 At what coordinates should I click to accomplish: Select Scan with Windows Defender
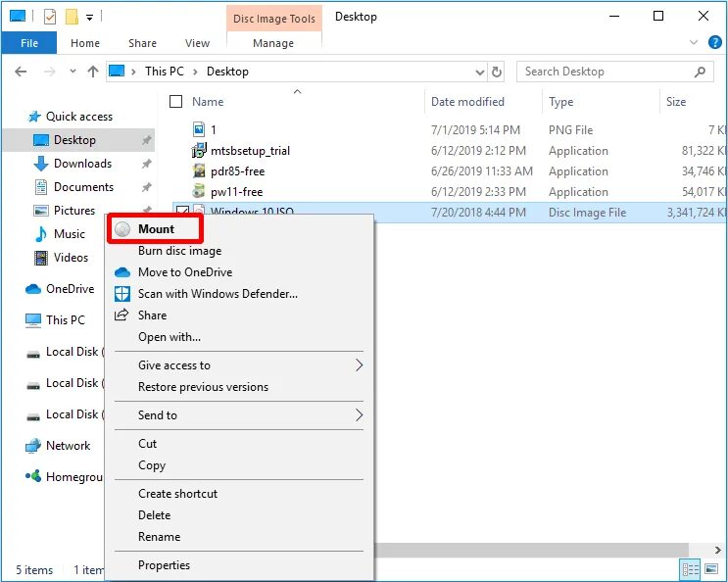click(x=218, y=294)
